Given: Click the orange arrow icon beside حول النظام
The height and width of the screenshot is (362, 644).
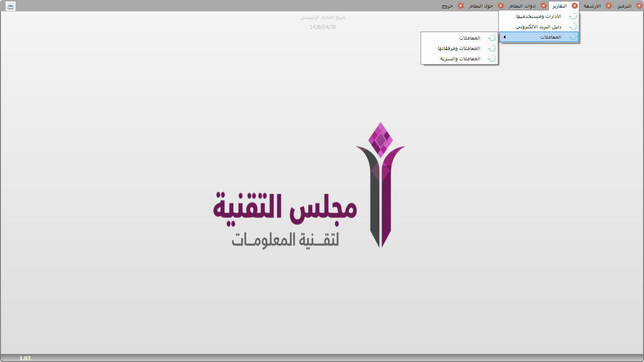Looking at the screenshot, I should pyautogui.click(x=501, y=6).
